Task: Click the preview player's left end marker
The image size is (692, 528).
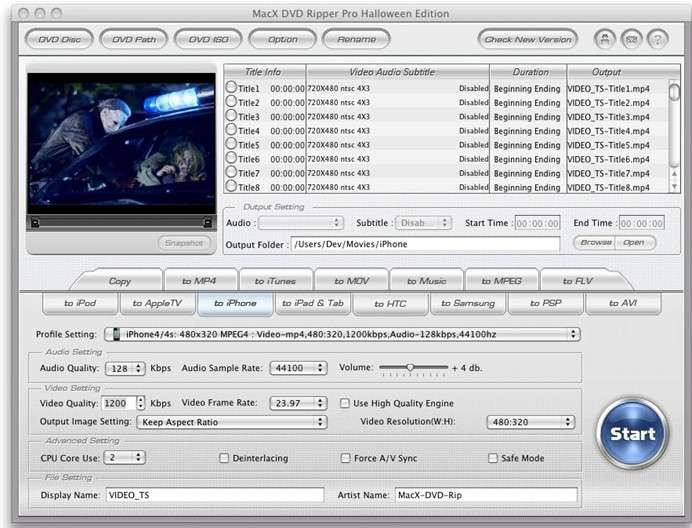Action: pos(35,223)
